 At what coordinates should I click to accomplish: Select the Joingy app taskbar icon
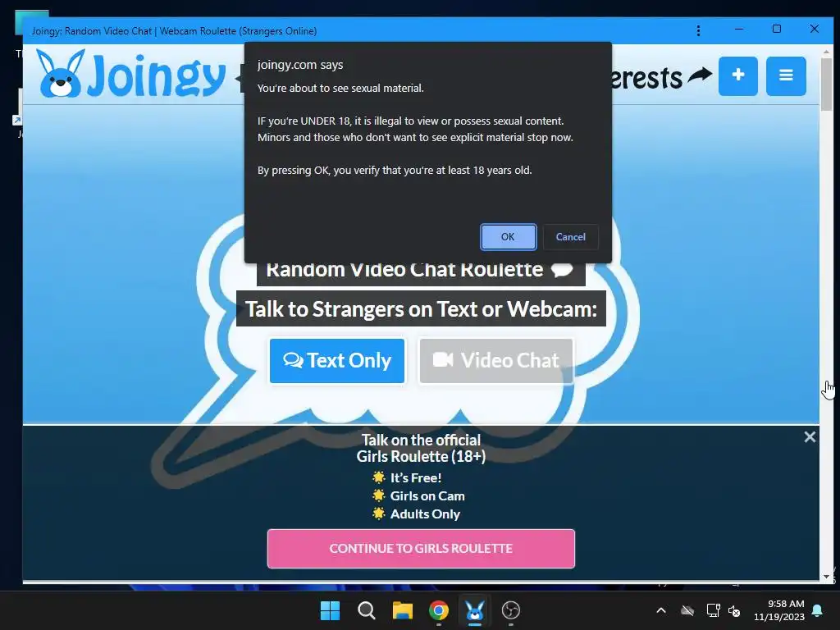click(x=475, y=610)
